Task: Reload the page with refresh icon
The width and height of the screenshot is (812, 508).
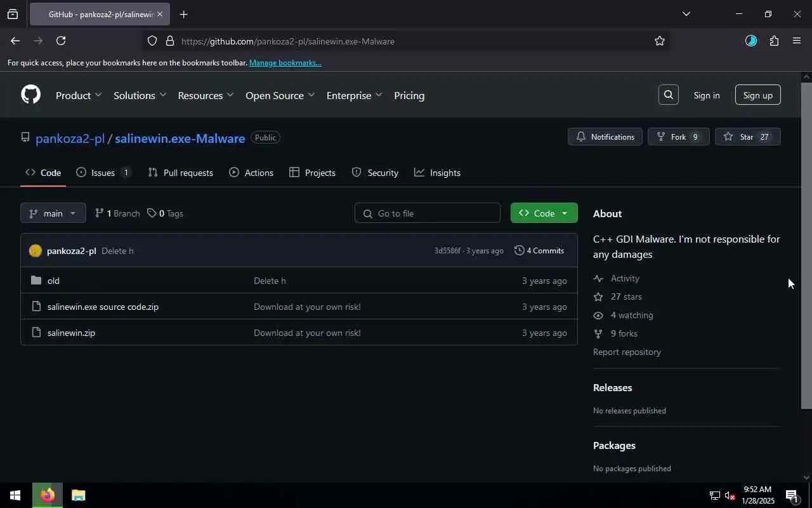Action: tap(61, 41)
